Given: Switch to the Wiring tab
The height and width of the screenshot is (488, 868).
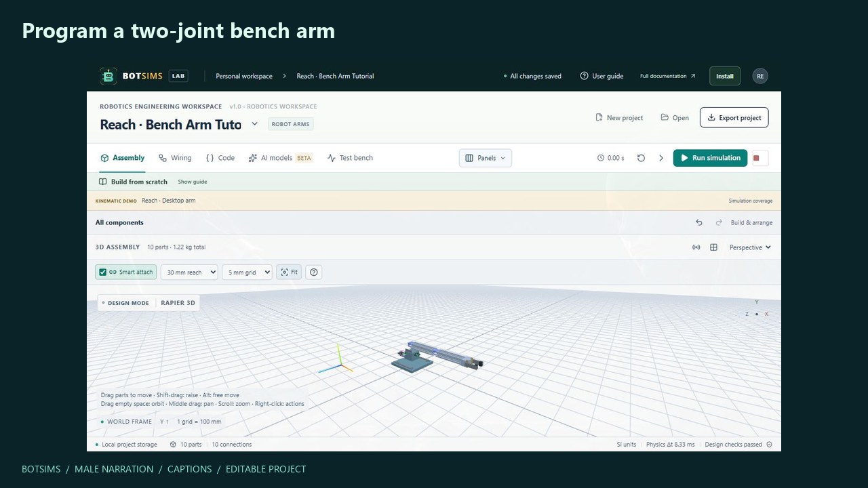Looking at the screenshot, I should click(175, 158).
